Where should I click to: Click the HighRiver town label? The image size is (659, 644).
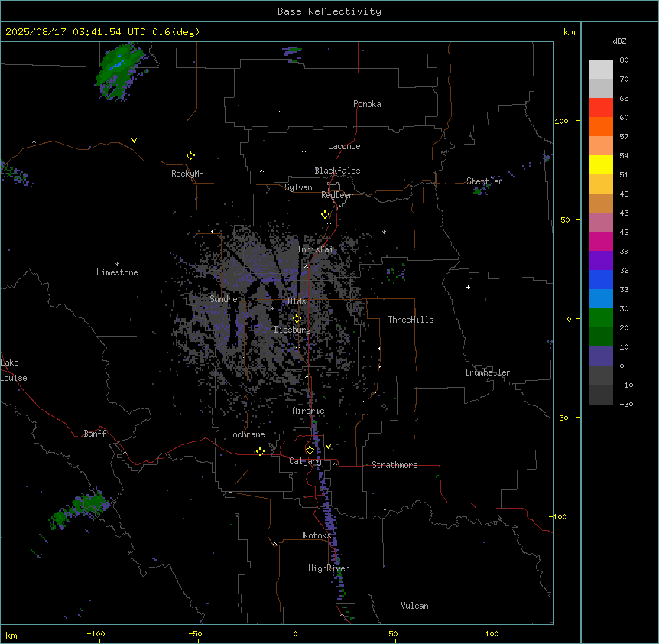click(329, 568)
